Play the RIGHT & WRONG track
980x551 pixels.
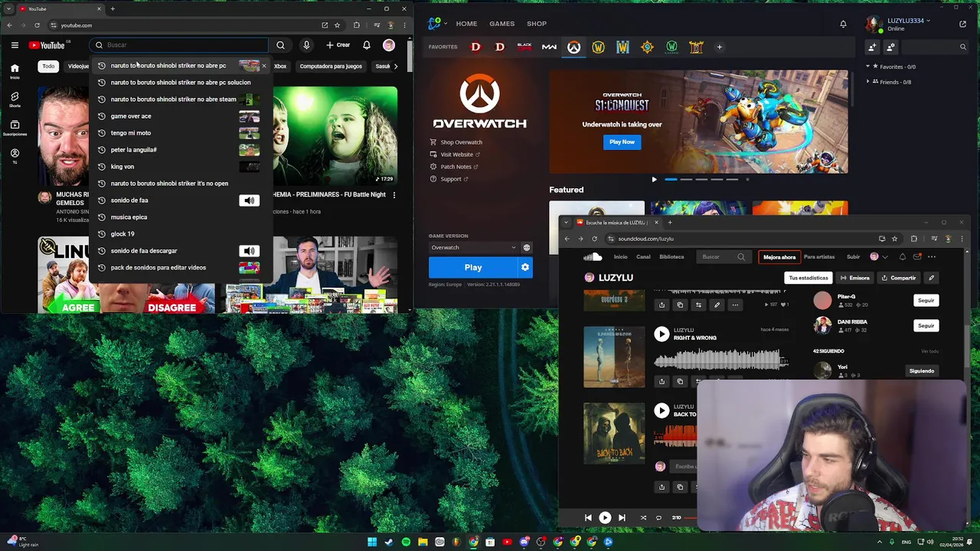(661, 334)
